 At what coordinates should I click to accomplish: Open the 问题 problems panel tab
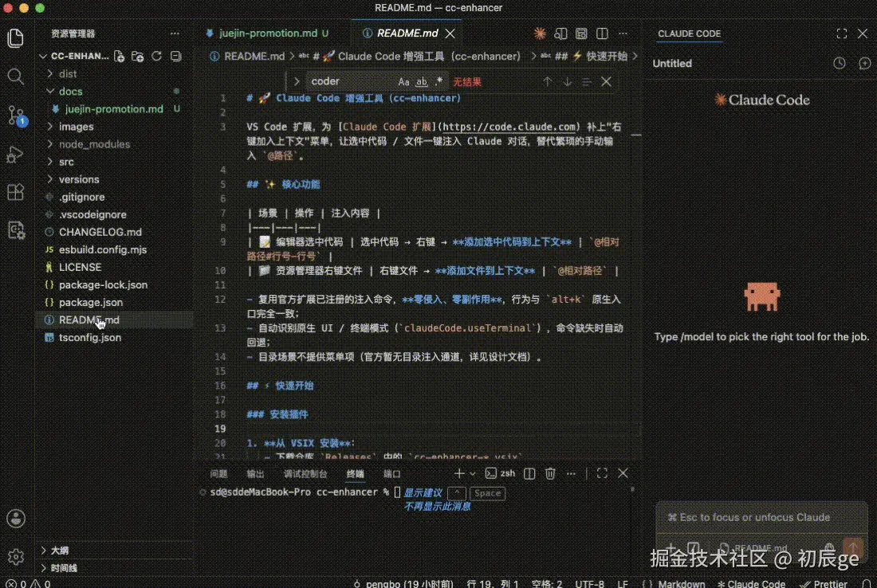[x=218, y=474]
